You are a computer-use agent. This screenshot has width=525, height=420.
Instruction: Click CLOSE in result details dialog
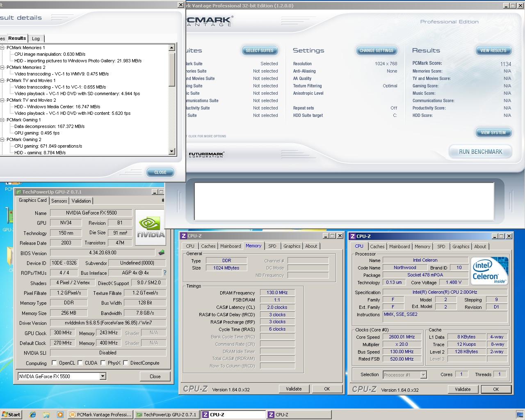160,172
